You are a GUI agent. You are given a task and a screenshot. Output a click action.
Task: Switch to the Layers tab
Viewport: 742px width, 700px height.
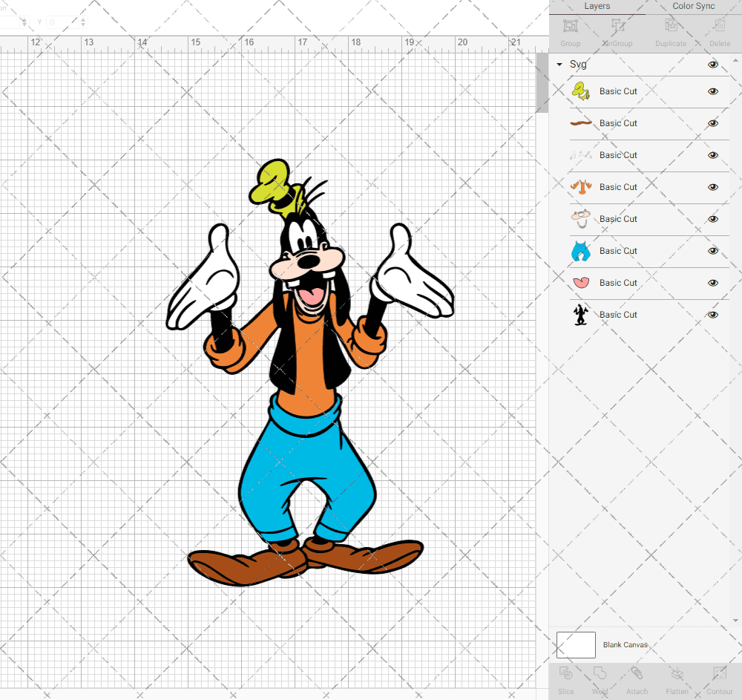597,6
